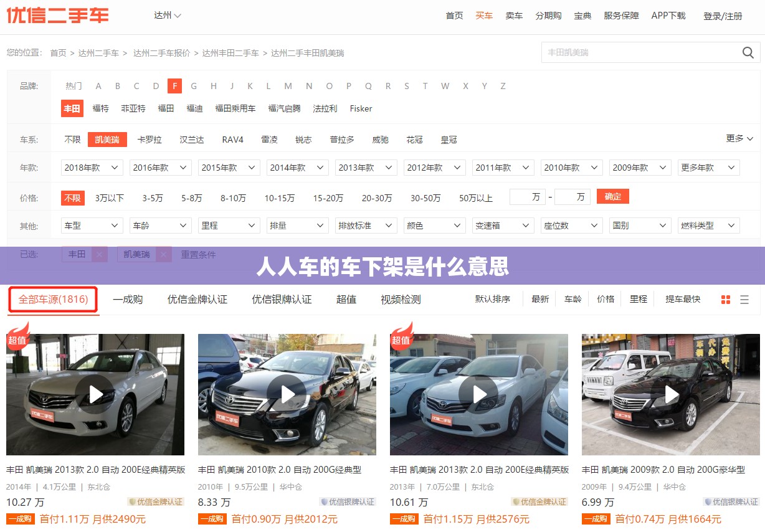Choose the 福特 brand
The image size is (765, 532).
coord(100,108)
